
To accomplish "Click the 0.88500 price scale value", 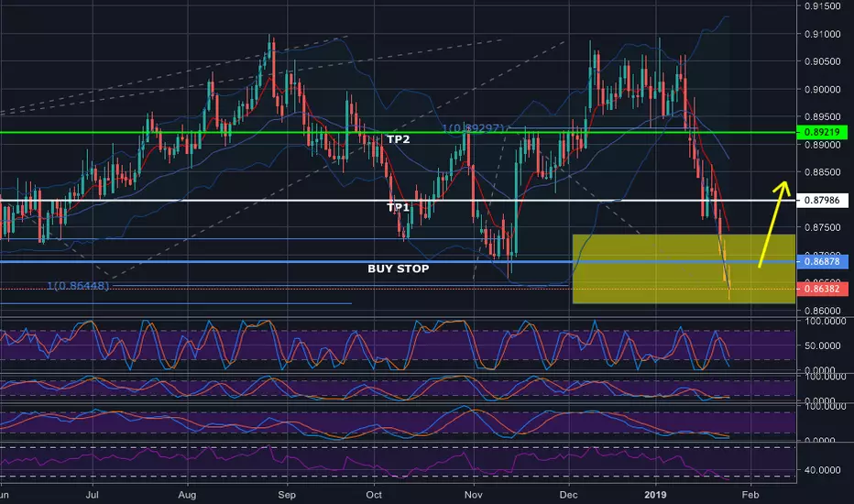I will 823,171.
